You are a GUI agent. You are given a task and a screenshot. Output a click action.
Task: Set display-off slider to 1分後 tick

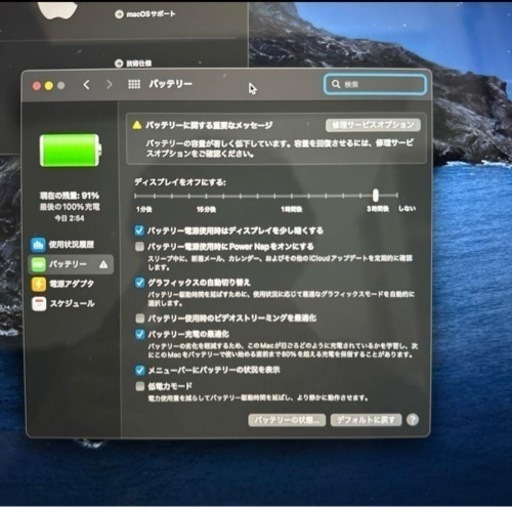tap(135, 196)
